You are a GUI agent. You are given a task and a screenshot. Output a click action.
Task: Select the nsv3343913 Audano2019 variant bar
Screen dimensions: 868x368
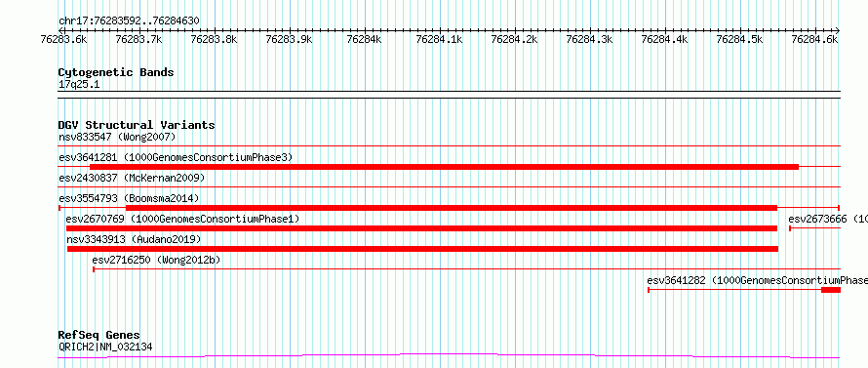pos(422,249)
